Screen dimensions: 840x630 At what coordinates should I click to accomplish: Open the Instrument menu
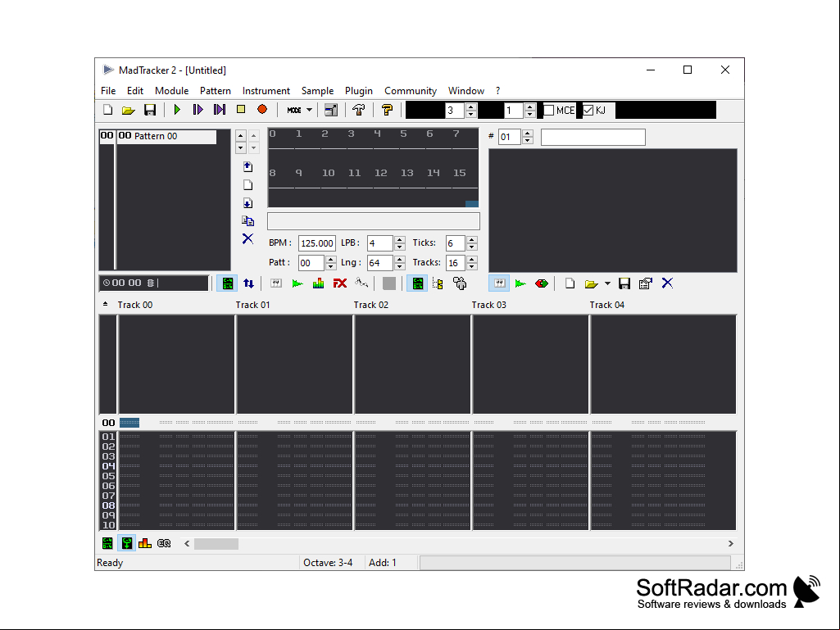tap(266, 91)
